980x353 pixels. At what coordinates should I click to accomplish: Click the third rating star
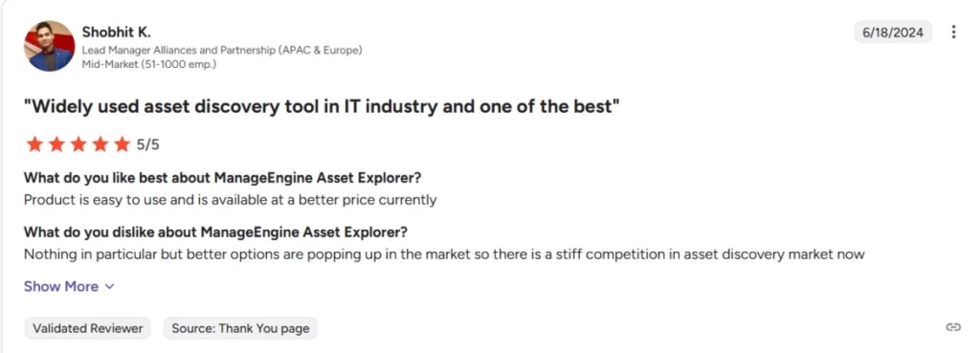[78, 144]
